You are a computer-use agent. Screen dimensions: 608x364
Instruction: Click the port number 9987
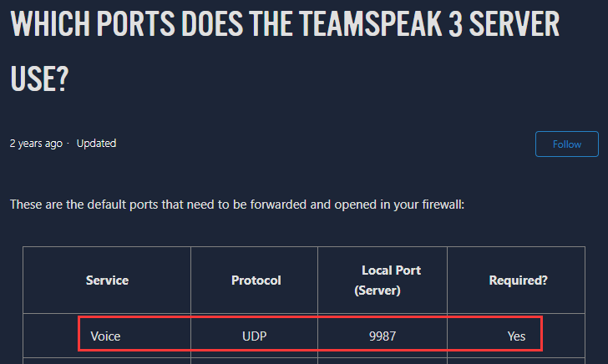click(382, 336)
